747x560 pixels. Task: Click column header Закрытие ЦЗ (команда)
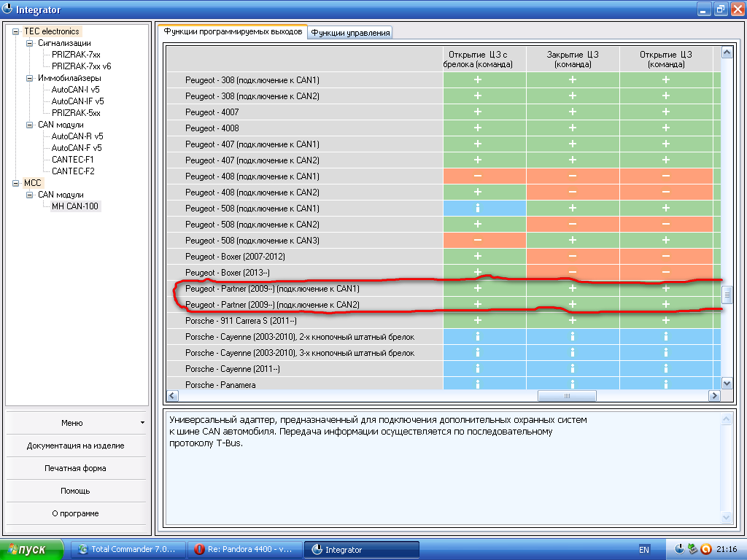tap(573, 59)
